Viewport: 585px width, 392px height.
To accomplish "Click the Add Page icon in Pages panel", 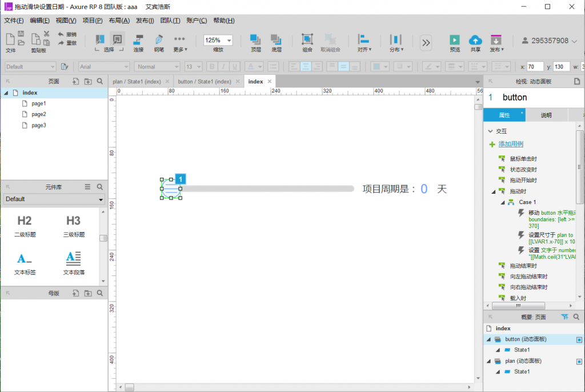I will (x=76, y=81).
